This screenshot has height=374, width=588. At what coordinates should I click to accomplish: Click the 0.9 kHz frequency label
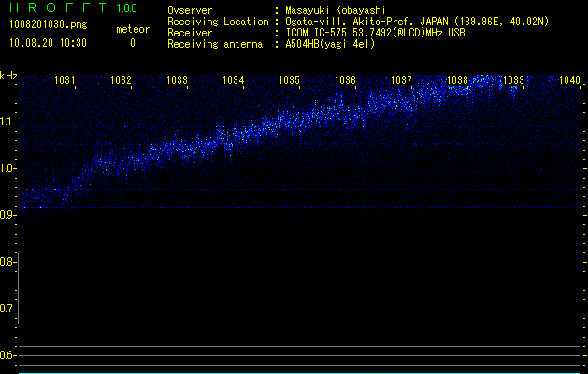[7, 215]
